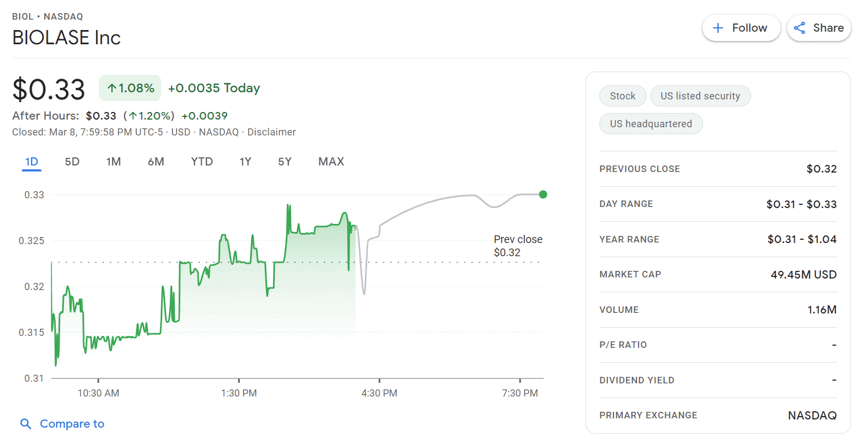
Task: Show the 1M chart range
Action: coord(114,162)
